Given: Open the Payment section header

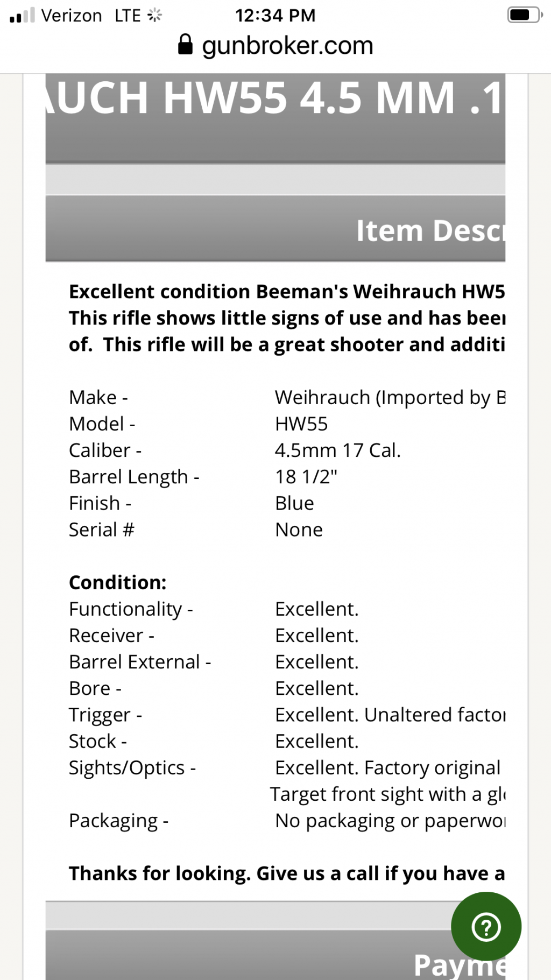Looking at the screenshot, I should [x=275, y=955].
